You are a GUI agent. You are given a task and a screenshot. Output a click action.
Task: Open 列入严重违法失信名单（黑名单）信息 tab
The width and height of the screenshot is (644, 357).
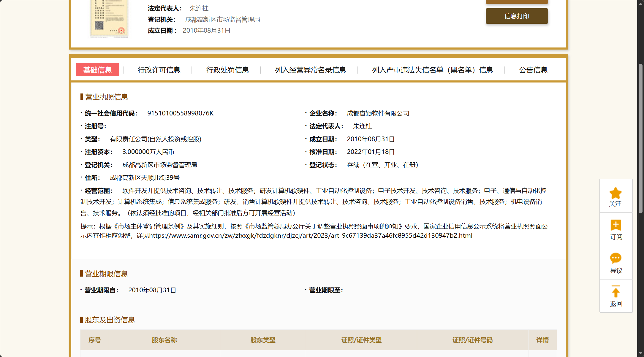(432, 70)
